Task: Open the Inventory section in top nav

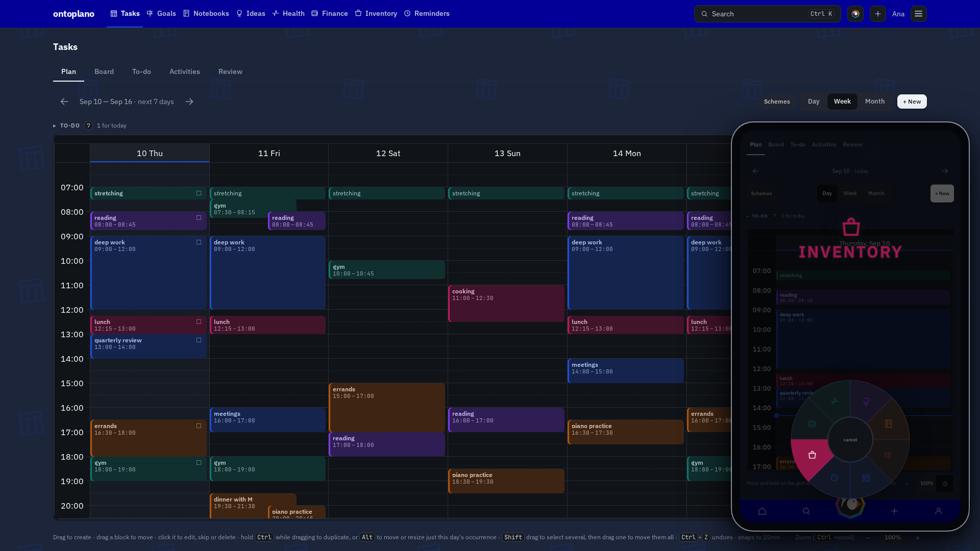Action: pyautogui.click(x=376, y=14)
